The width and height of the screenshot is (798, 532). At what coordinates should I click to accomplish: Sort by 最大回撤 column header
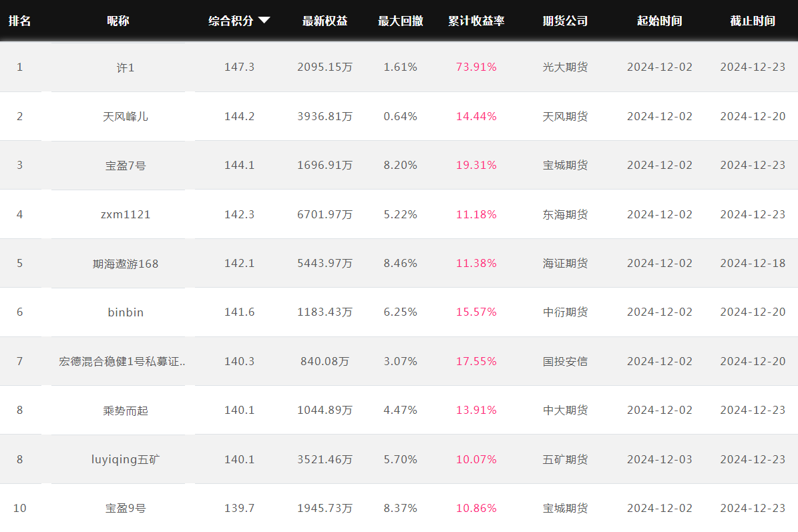click(401, 21)
